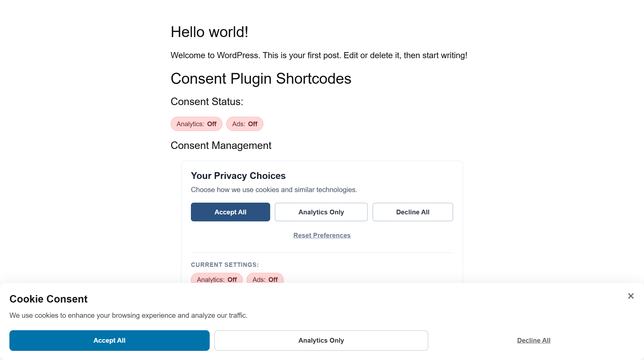Select Analytics Only under Your Privacy Choices

(321, 212)
